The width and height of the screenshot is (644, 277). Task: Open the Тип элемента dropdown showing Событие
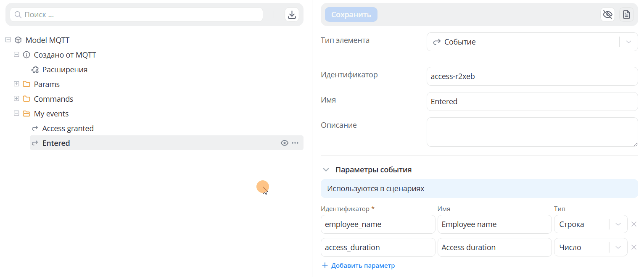pyautogui.click(x=532, y=42)
